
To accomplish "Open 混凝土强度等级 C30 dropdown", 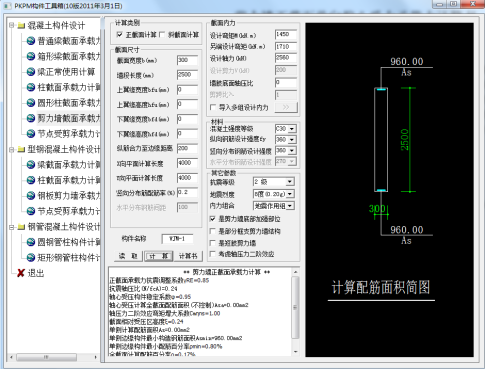I will [292, 129].
